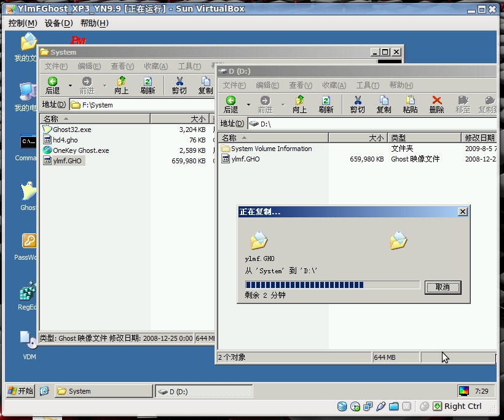This screenshot has height=420, width=504.
Task: Select ylmf.GHO in D: window
Action: point(240,159)
